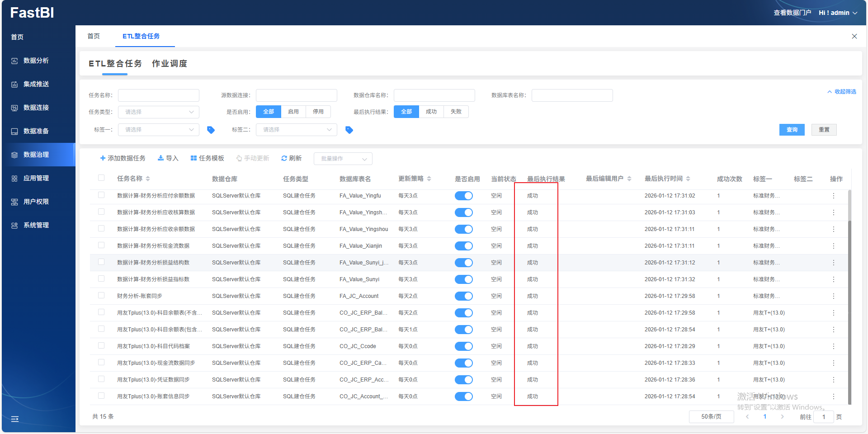Open the 50条/页 page size selector
The width and height of the screenshot is (868, 434).
pyautogui.click(x=711, y=417)
